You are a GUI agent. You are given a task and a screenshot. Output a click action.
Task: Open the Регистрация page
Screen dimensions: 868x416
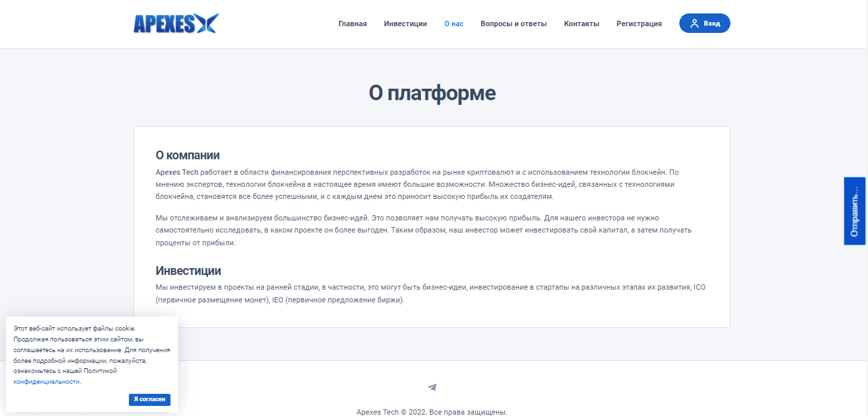point(638,23)
